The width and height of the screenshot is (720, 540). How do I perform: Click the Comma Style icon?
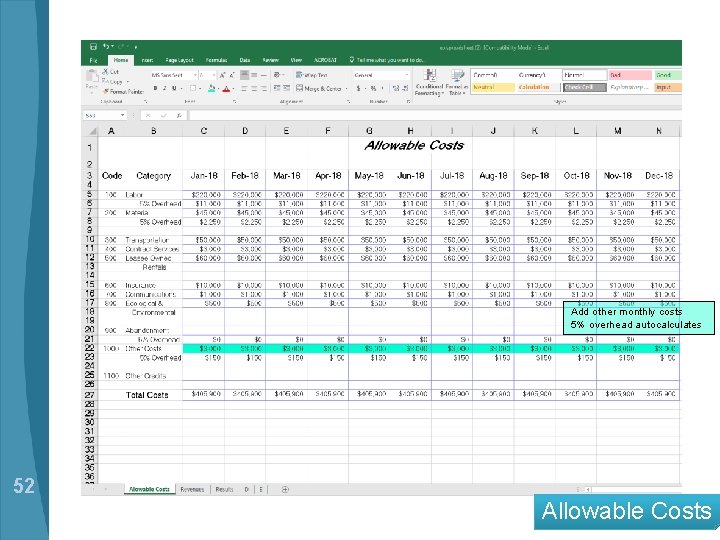click(382, 88)
